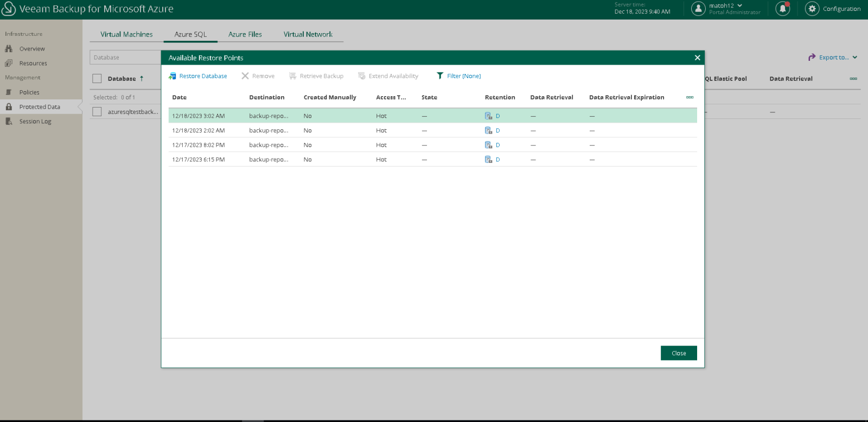This screenshot has height=422, width=868.
Task: Click the Restore Database link
Action: tap(203, 76)
